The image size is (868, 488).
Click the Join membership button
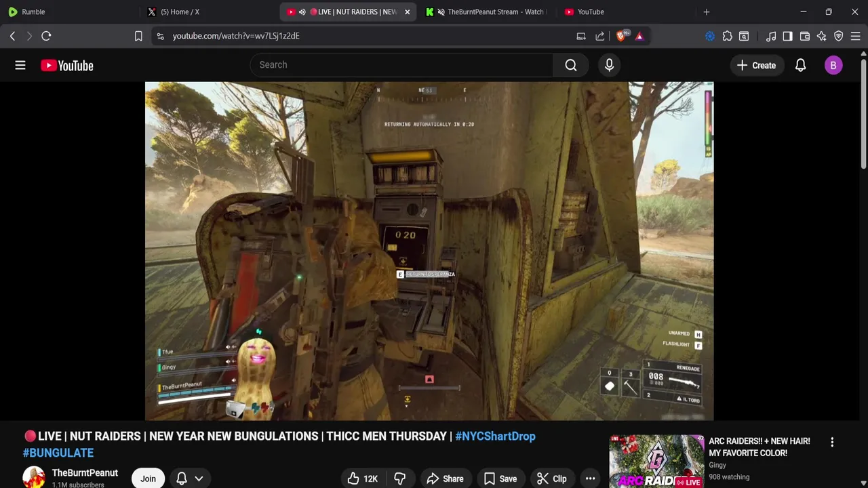pyautogui.click(x=148, y=479)
